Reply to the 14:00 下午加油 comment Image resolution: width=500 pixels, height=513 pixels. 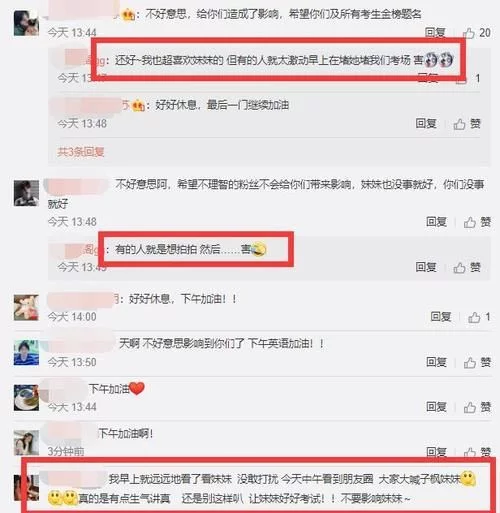tap(441, 316)
